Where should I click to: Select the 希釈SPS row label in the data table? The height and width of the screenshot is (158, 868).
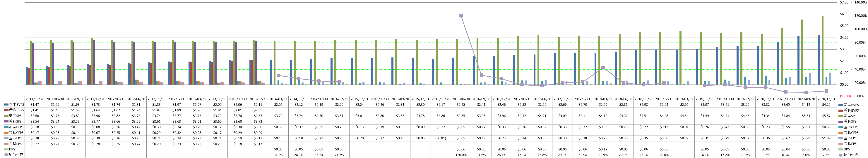click(x=16, y=121)
